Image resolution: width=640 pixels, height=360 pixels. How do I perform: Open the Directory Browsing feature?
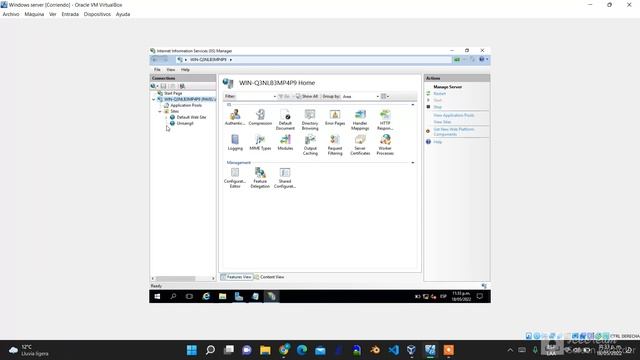click(310, 120)
